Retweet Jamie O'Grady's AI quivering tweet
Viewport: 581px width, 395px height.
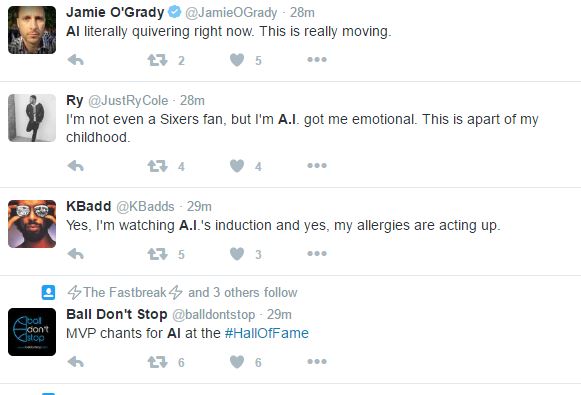tap(157, 60)
